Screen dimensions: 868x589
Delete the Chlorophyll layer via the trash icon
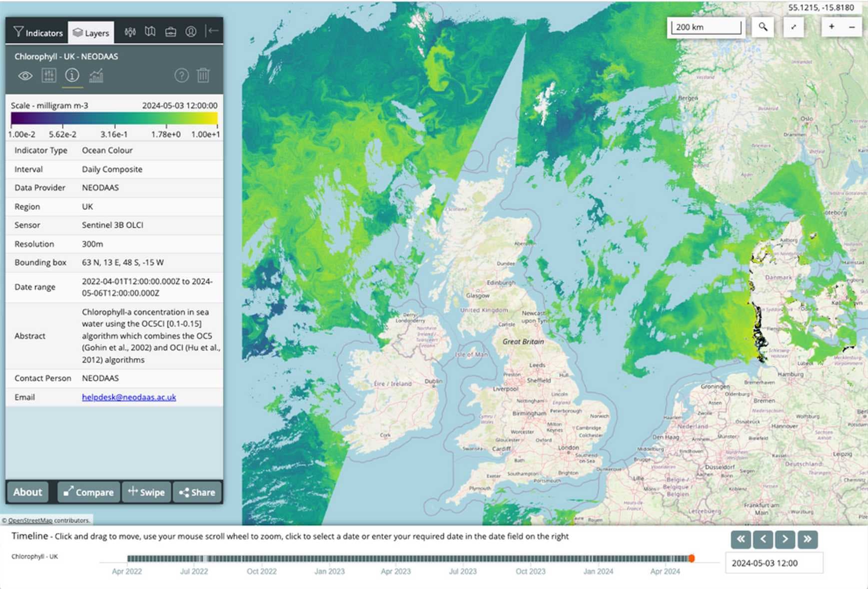[203, 76]
